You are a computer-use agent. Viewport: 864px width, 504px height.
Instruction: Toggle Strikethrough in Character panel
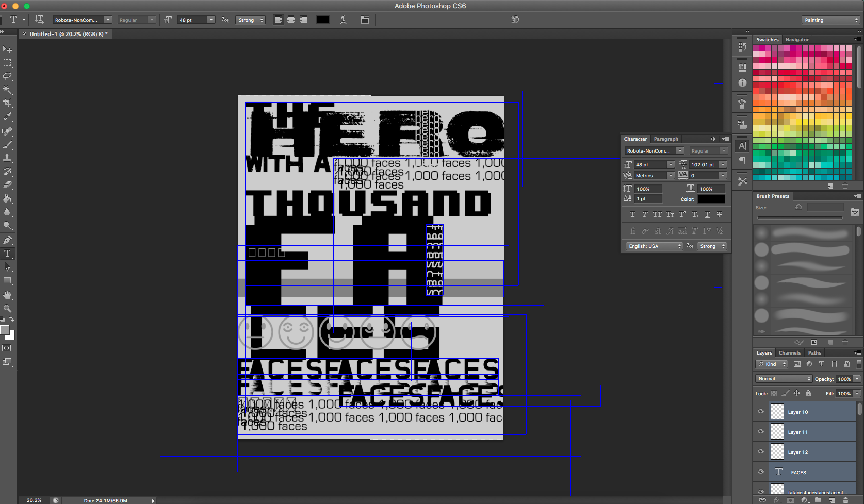pos(720,214)
